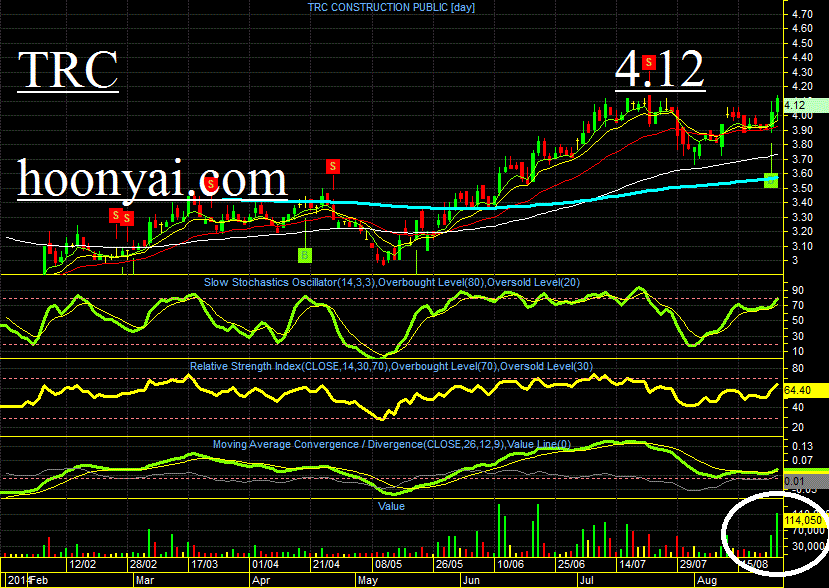Viewport: 829px width, 588px height.
Task: Click the Jun month label
Action: 472,580
